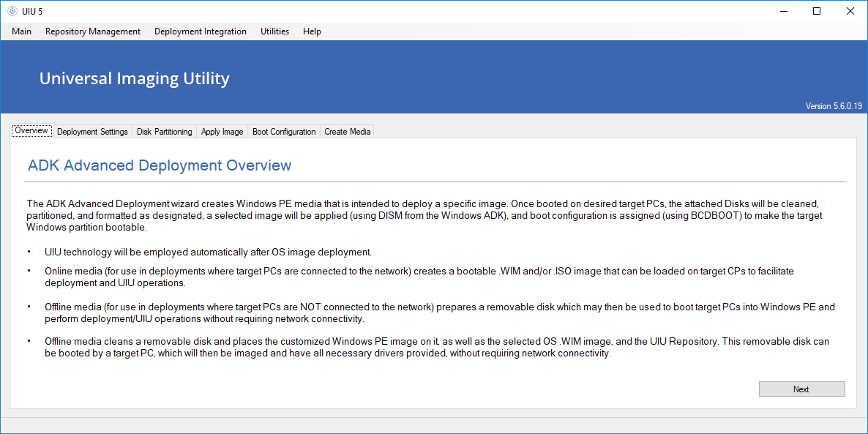Viewport: 868px width, 434px height.
Task: Click the ADK Advanced Deployment Overview heading
Action: [x=160, y=165]
